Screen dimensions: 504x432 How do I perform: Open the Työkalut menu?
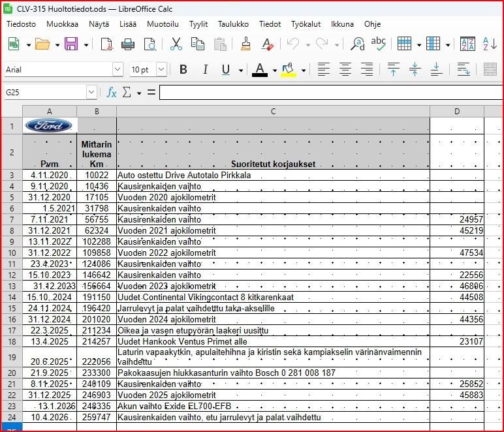pyautogui.click(x=306, y=24)
